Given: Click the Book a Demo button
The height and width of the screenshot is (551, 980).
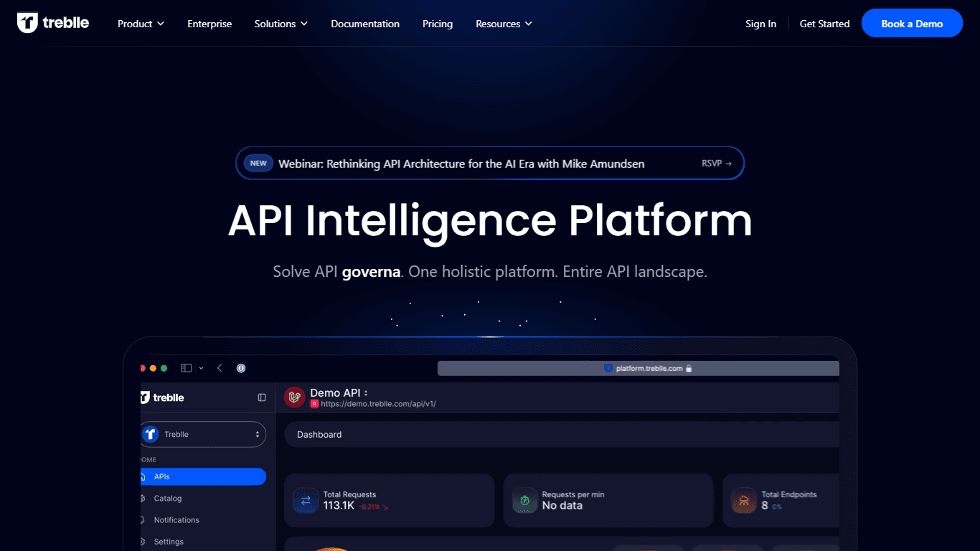Looking at the screenshot, I should (912, 24).
